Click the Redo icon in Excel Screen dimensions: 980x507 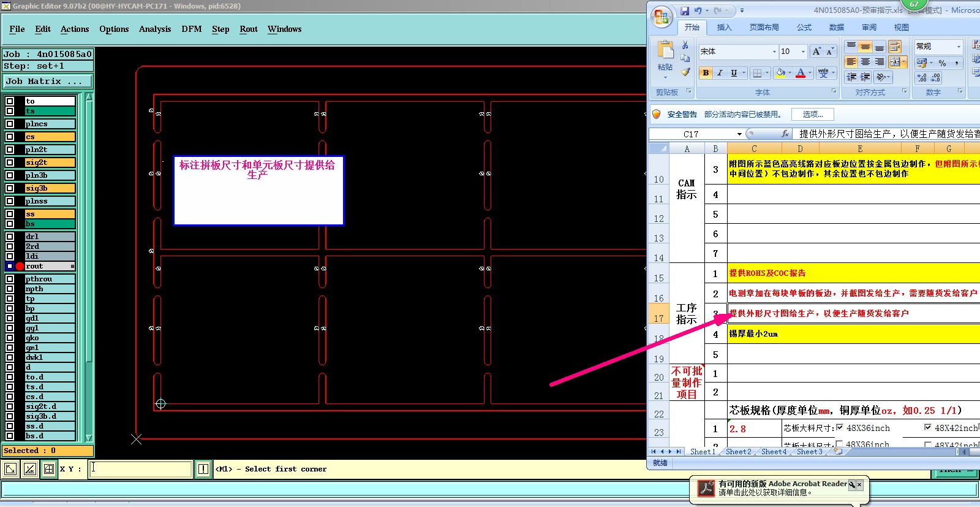click(718, 10)
